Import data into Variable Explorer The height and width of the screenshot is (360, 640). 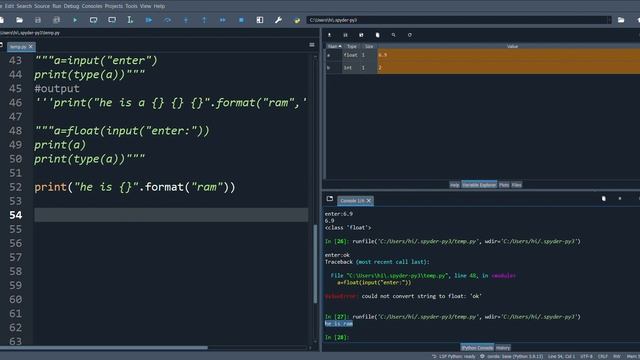pos(329,35)
